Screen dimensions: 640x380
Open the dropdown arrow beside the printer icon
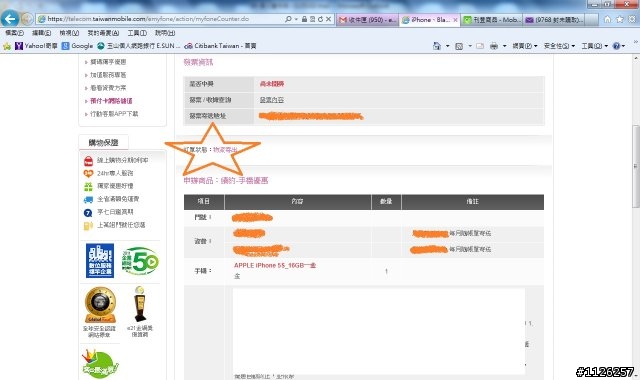pos(504,46)
